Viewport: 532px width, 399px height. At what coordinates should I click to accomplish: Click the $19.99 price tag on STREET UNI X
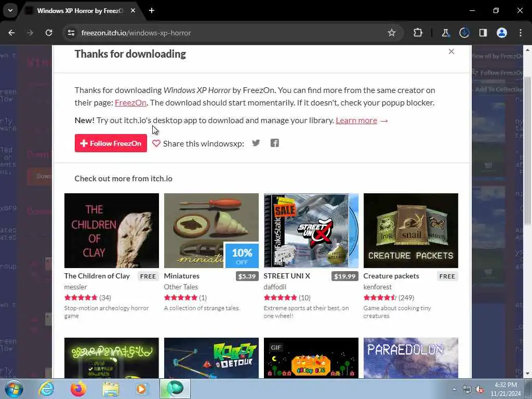click(x=345, y=276)
